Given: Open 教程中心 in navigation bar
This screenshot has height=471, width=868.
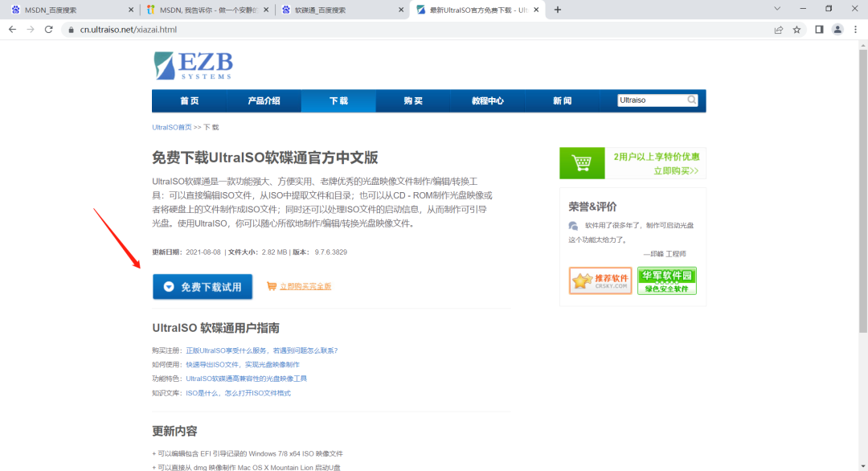Looking at the screenshot, I should click(x=488, y=100).
